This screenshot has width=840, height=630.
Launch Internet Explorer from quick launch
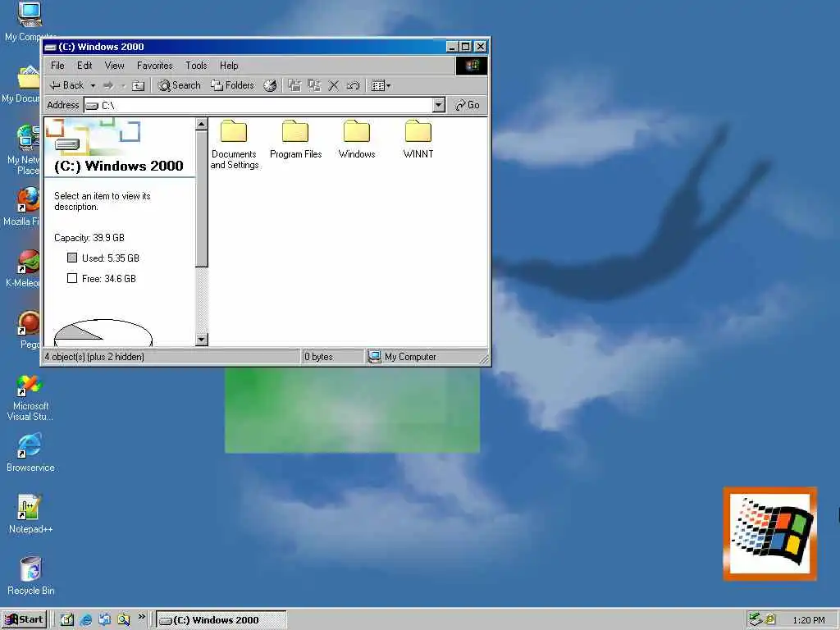pos(85,619)
